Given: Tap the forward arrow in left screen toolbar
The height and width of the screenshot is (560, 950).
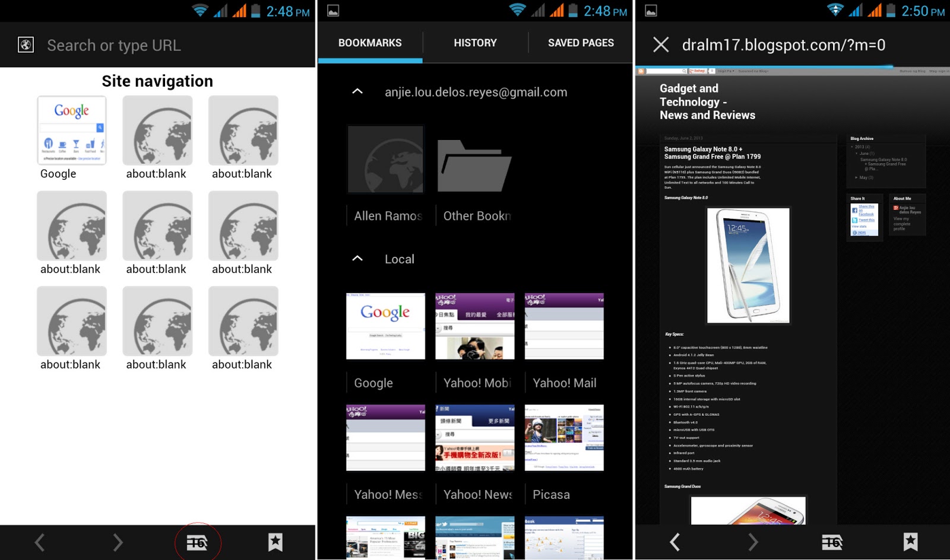Looking at the screenshot, I should click(118, 542).
